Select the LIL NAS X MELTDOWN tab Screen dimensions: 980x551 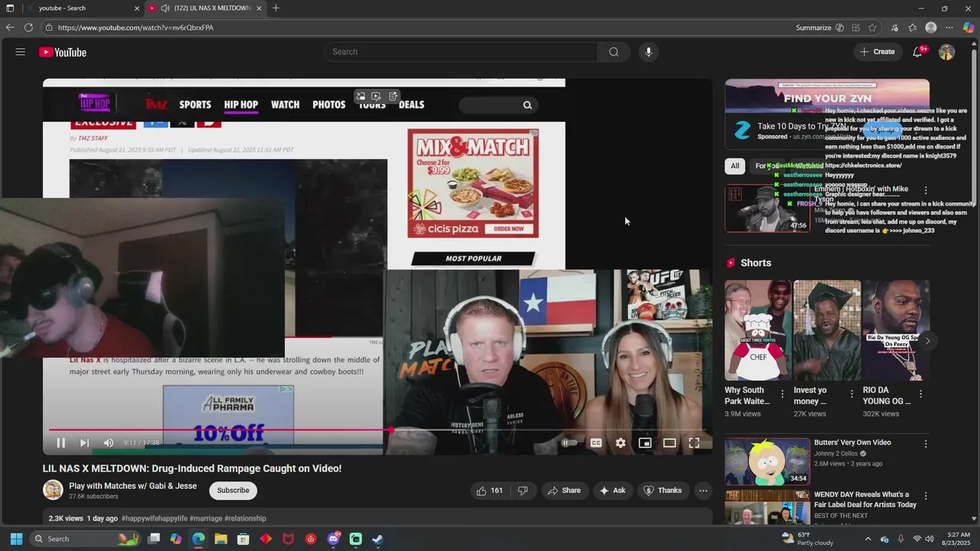[205, 8]
